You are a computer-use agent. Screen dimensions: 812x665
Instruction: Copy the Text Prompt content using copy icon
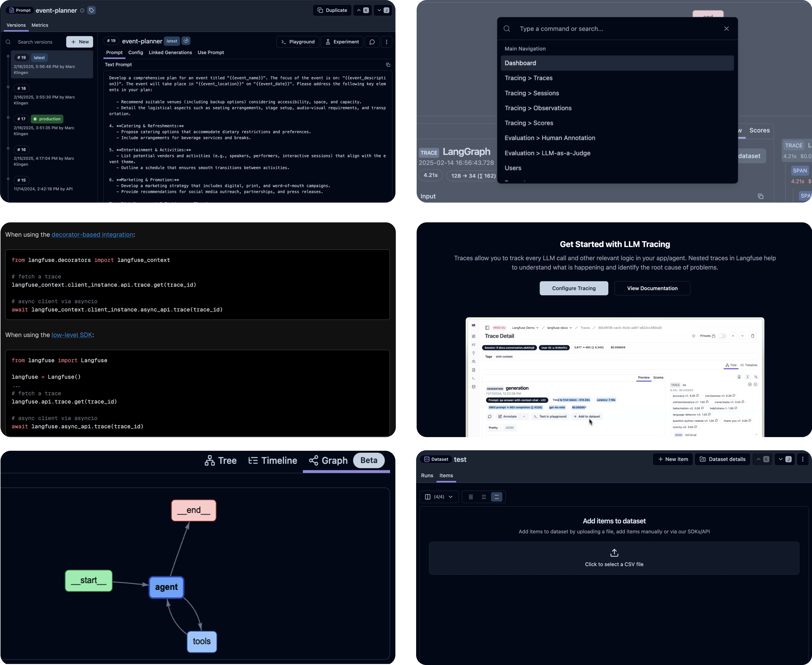(x=388, y=65)
